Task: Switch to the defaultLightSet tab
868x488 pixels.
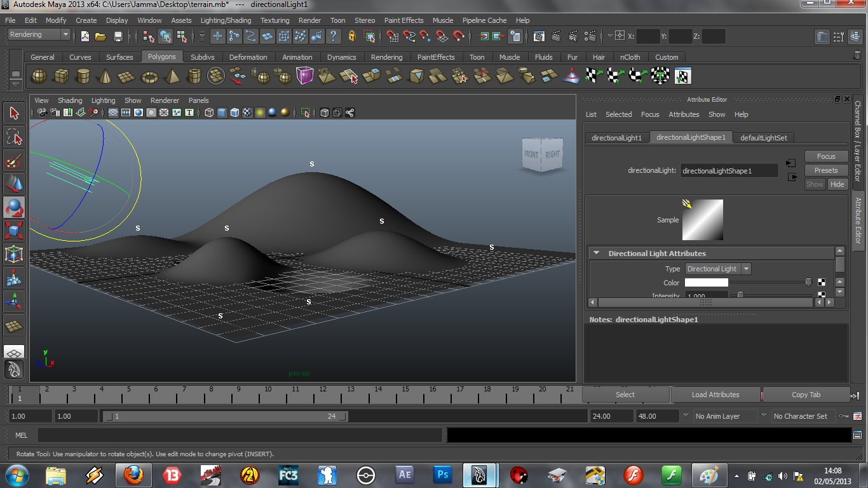Action: coord(764,137)
